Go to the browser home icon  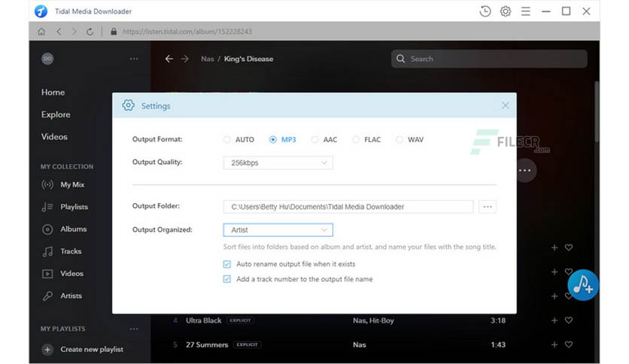click(x=41, y=32)
